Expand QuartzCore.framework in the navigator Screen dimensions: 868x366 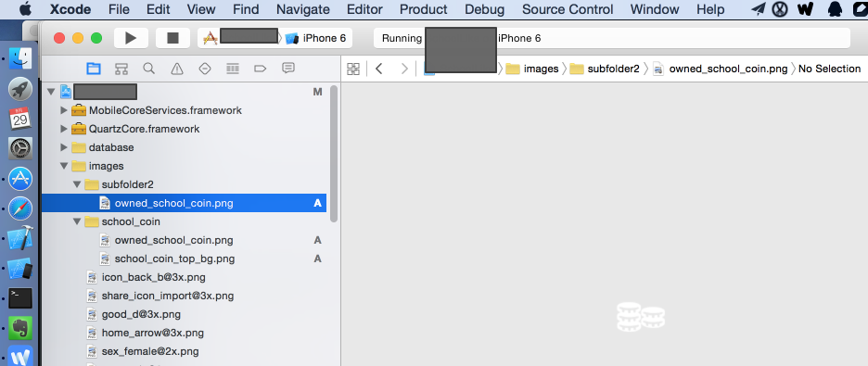64,129
